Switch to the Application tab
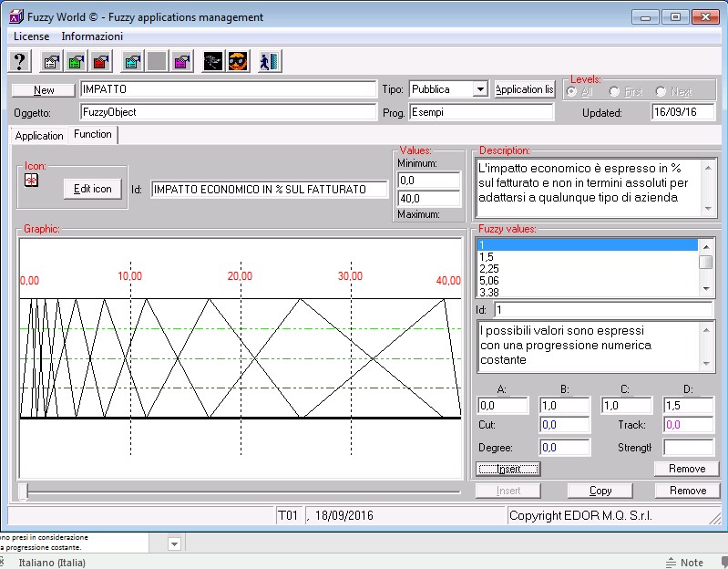Screen dimensions: 728x569 pyautogui.click(x=39, y=136)
